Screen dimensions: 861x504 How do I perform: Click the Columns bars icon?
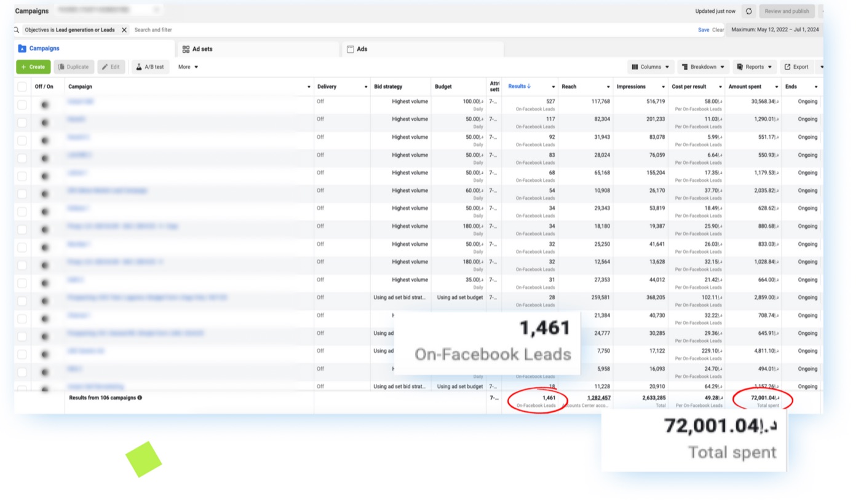[x=635, y=67]
